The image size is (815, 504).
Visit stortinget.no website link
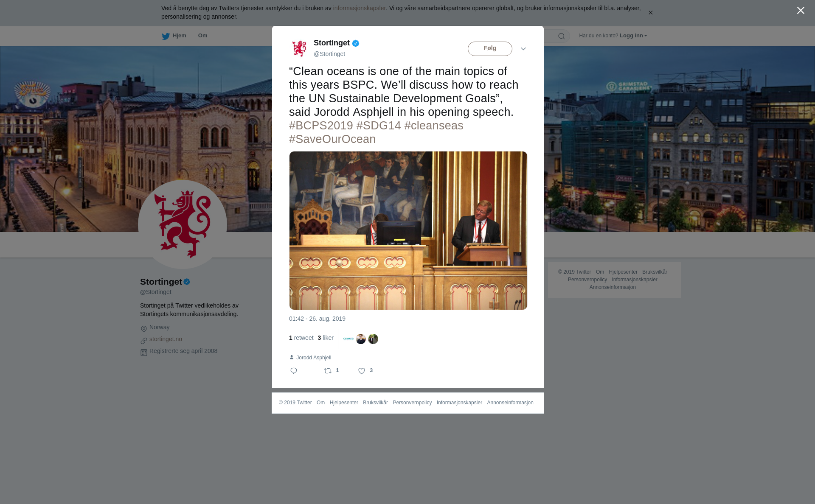pyautogui.click(x=166, y=339)
